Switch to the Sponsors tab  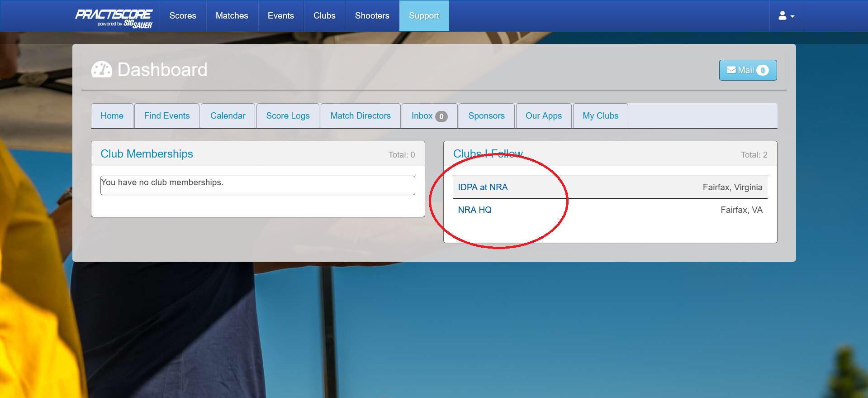click(487, 116)
